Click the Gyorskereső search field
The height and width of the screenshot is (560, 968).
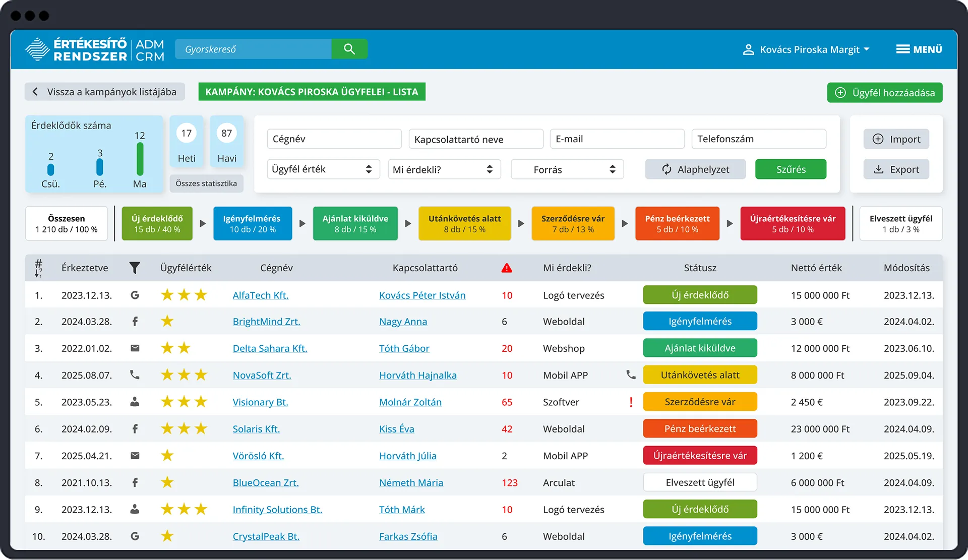[x=252, y=49]
